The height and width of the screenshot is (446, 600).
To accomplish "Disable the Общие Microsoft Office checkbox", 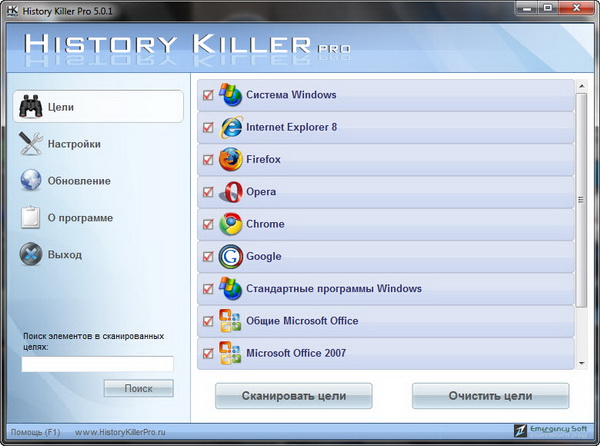I will click(x=208, y=321).
